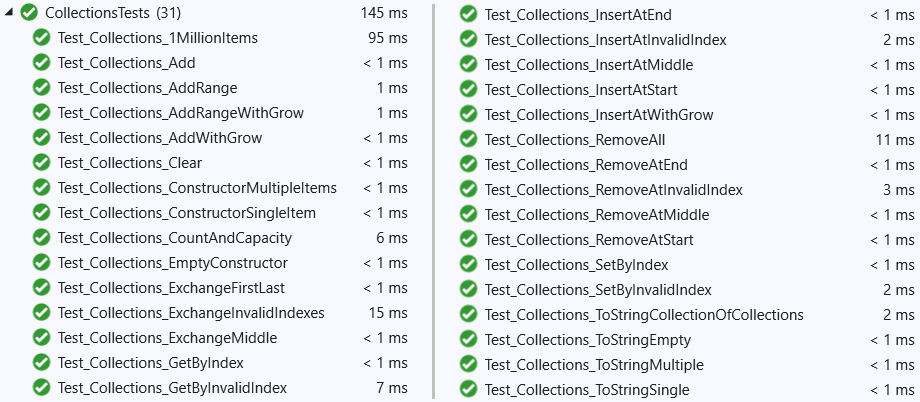
Task: Click passed icon beside Test_Collections_1MillionItems
Action: pyautogui.click(x=41, y=38)
